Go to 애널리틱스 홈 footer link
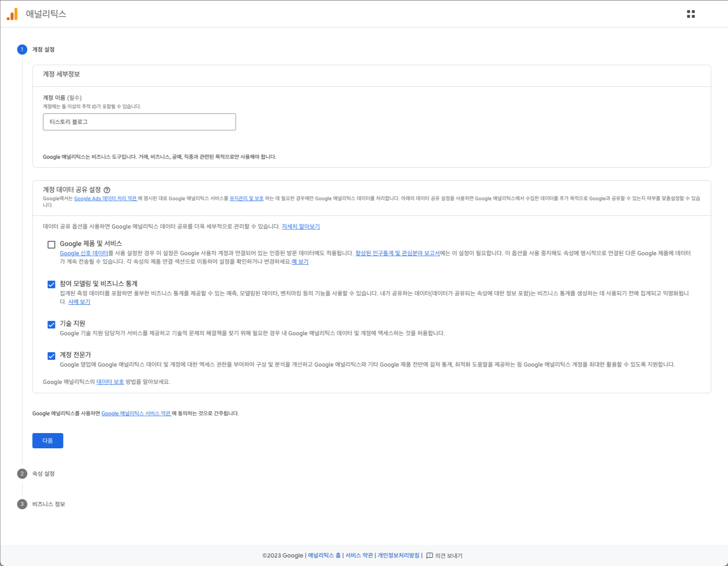This screenshot has width=728, height=566. [x=324, y=555]
